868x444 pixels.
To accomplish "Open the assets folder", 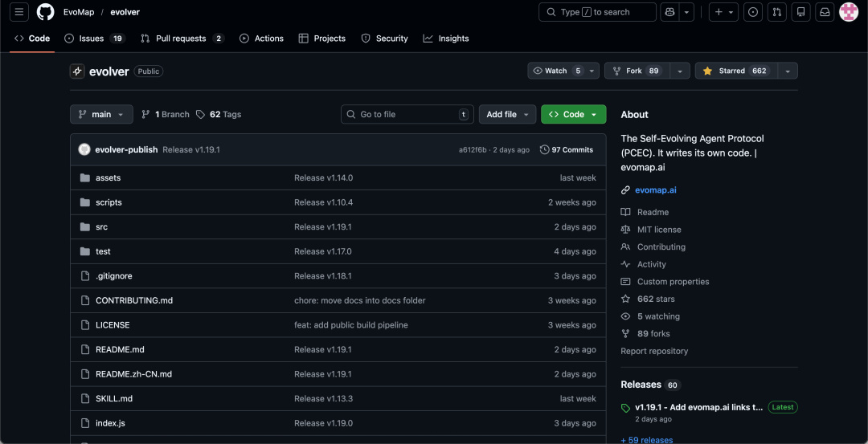I will [108, 177].
